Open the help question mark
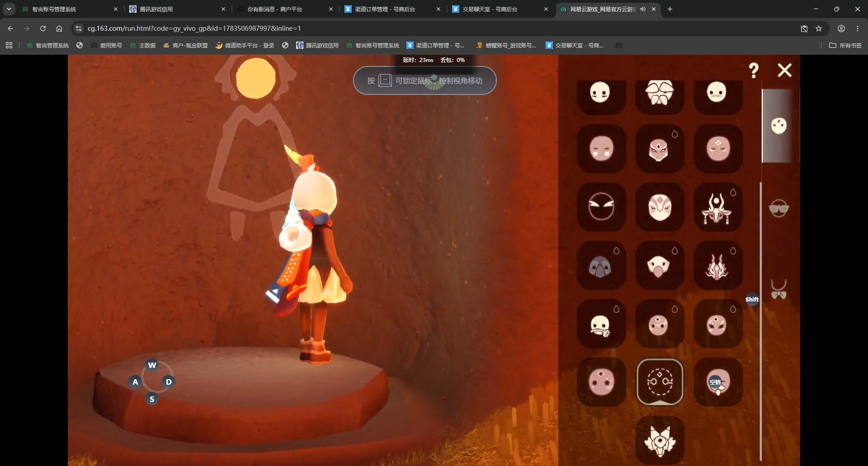 click(x=754, y=71)
